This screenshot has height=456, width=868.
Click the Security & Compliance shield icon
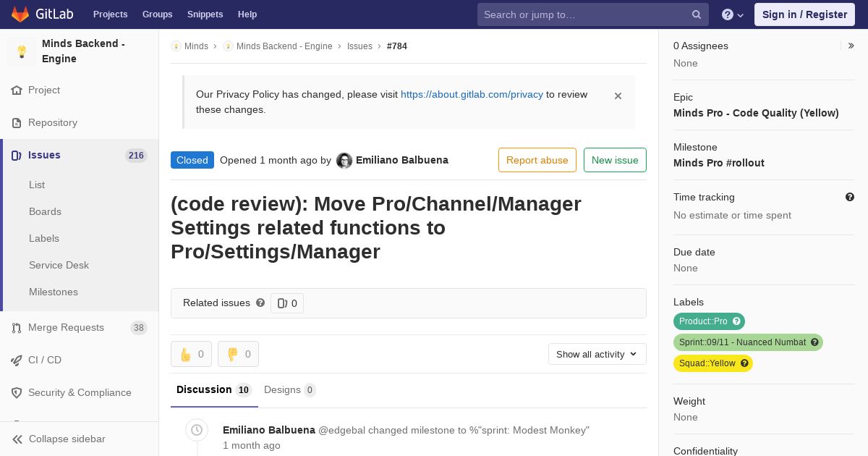[x=17, y=392]
